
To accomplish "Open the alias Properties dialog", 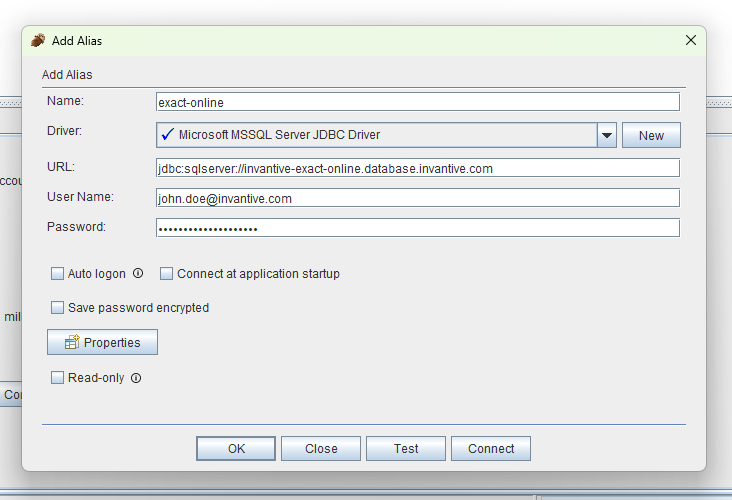I will coord(102,342).
